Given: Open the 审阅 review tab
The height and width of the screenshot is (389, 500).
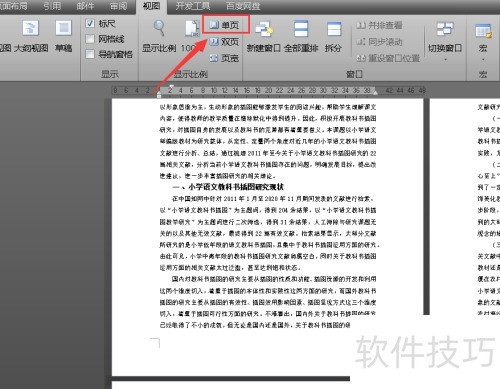Looking at the screenshot, I should (x=118, y=6).
